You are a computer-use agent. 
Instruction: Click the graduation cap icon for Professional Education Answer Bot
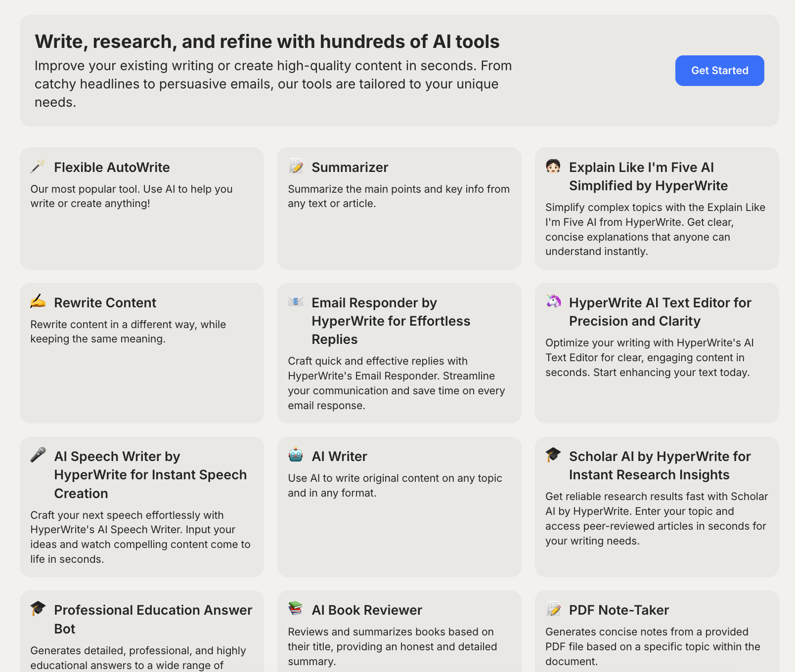[x=38, y=609]
